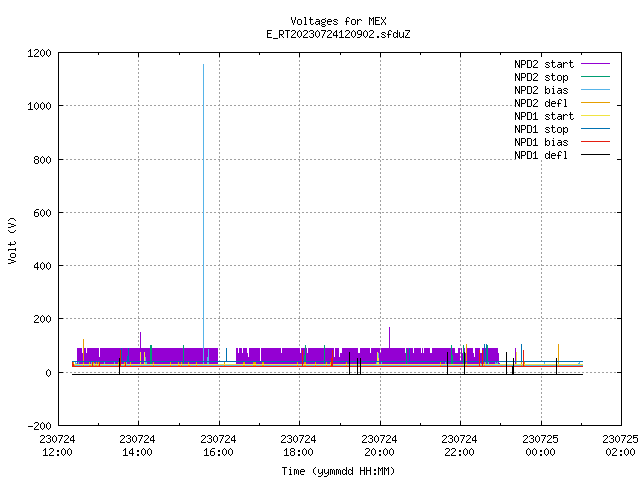Click the 230724 14:00 x-axis tick label
640x480 pixels.
pyautogui.click(x=138, y=446)
